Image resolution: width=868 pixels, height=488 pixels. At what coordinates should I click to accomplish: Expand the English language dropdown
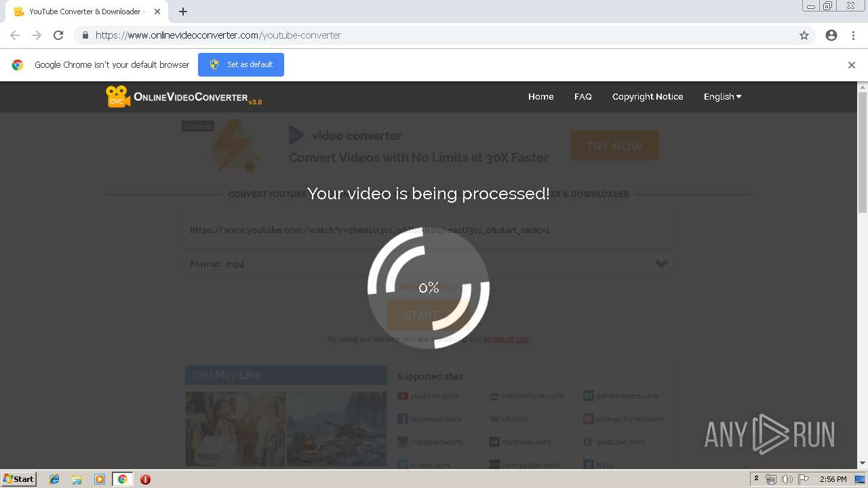tap(722, 97)
